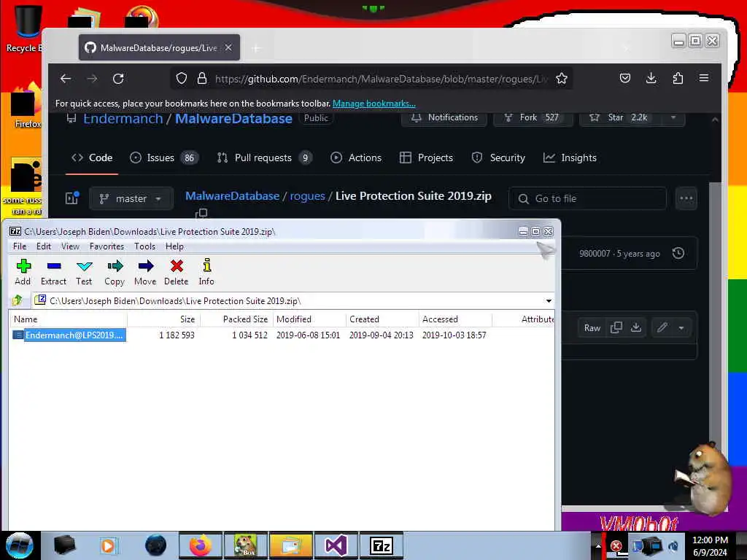Open Tools menu in 7-Zip
Screen dimensions: 747x560
(x=144, y=246)
